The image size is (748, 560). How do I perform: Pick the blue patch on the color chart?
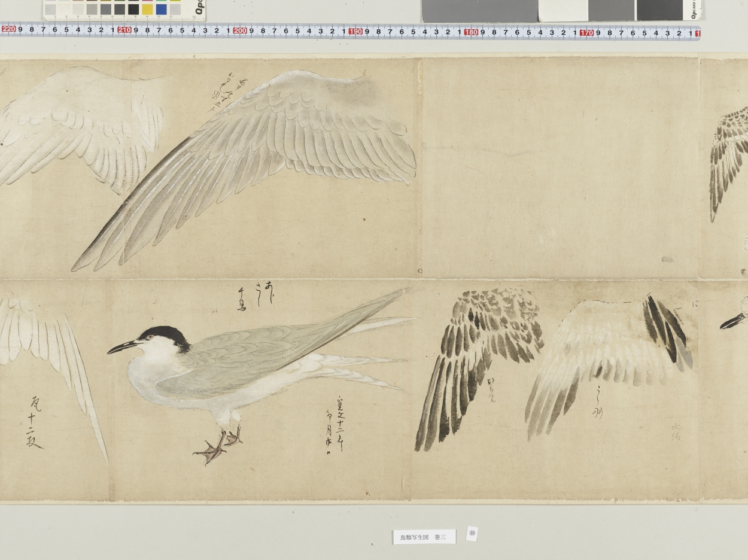coord(161,9)
